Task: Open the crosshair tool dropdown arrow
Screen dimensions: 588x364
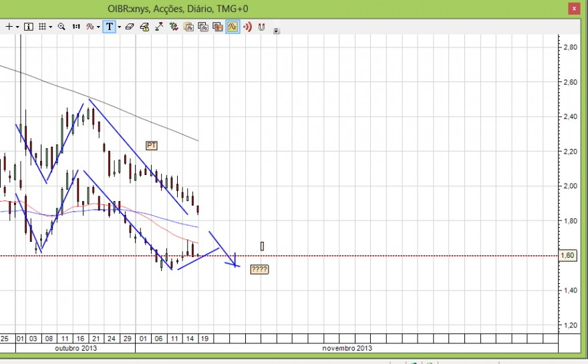Action: pos(17,27)
